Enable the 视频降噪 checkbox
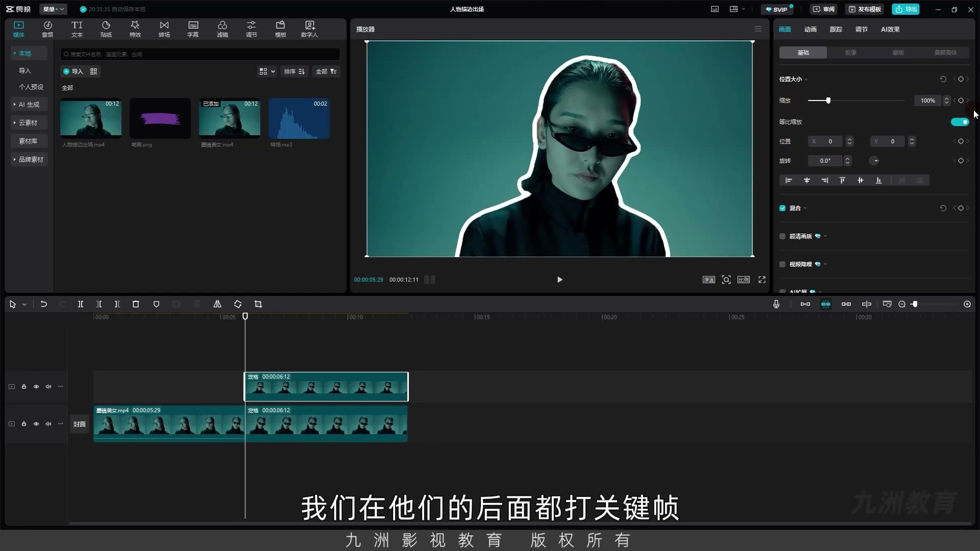This screenshot has height=551, width=980. [782, 264]
